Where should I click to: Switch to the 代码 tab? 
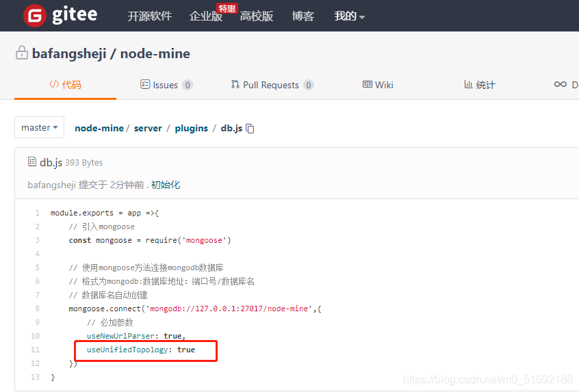(x=65, y=85)
